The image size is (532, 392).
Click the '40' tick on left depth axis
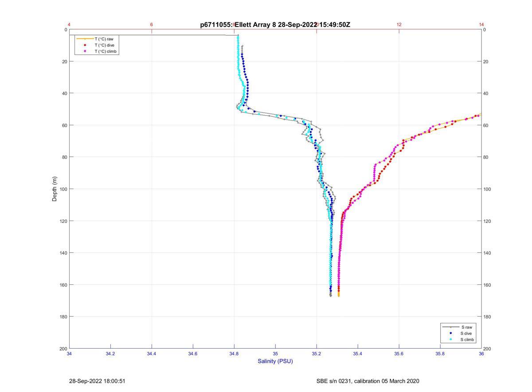pyautogui.click(x=64, y=93)
